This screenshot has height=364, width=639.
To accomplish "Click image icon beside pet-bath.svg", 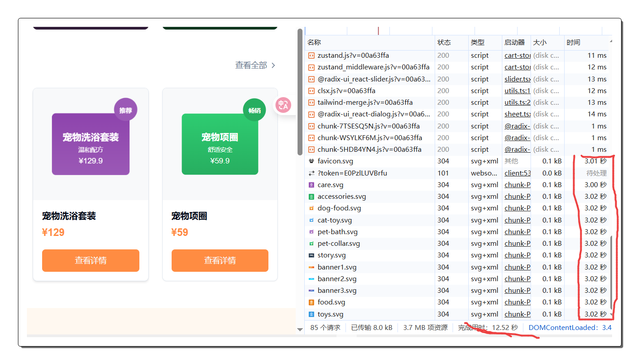I will point(311,232).
